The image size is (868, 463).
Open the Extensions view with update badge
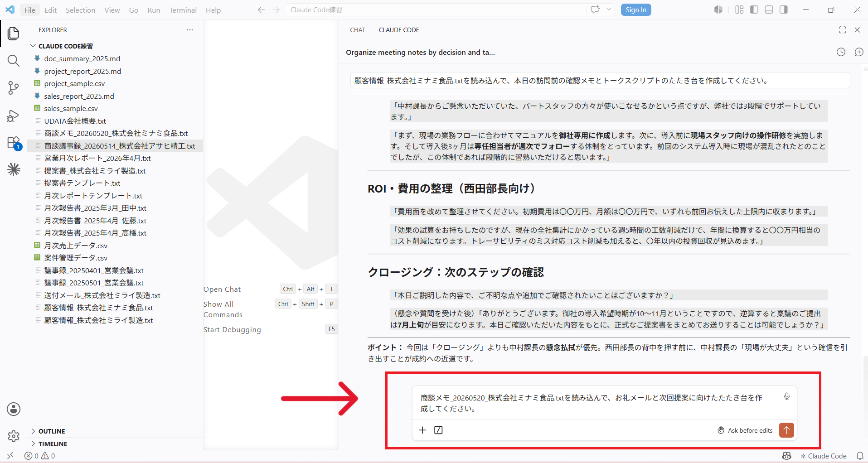pos(14,143)
